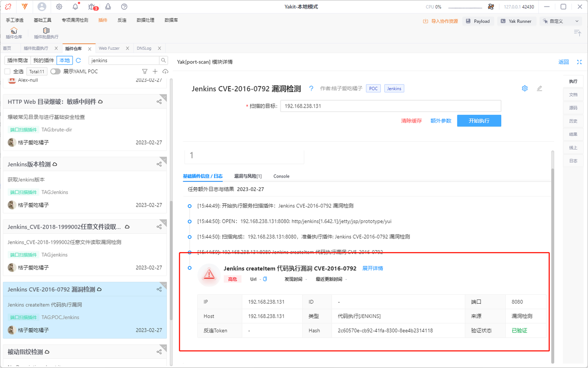Open the 漏洞与风险[1] tab
The image size is (588, 368).
[248, 176]
